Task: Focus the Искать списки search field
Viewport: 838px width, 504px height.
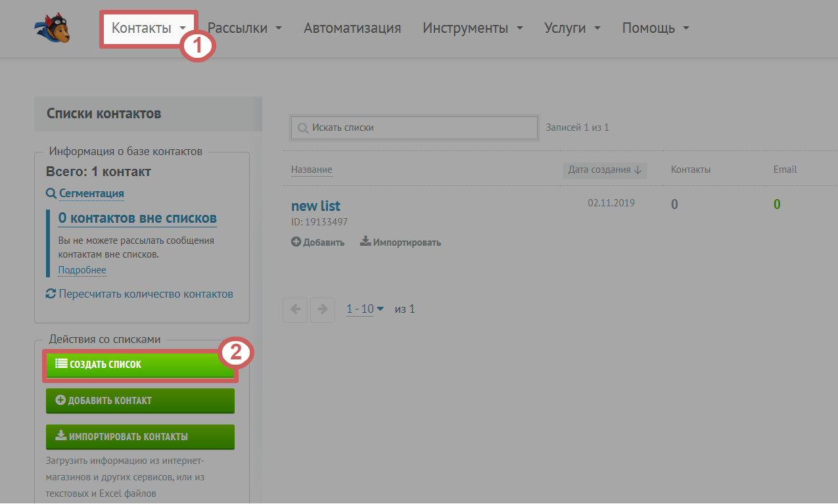Action: point(421,128)
